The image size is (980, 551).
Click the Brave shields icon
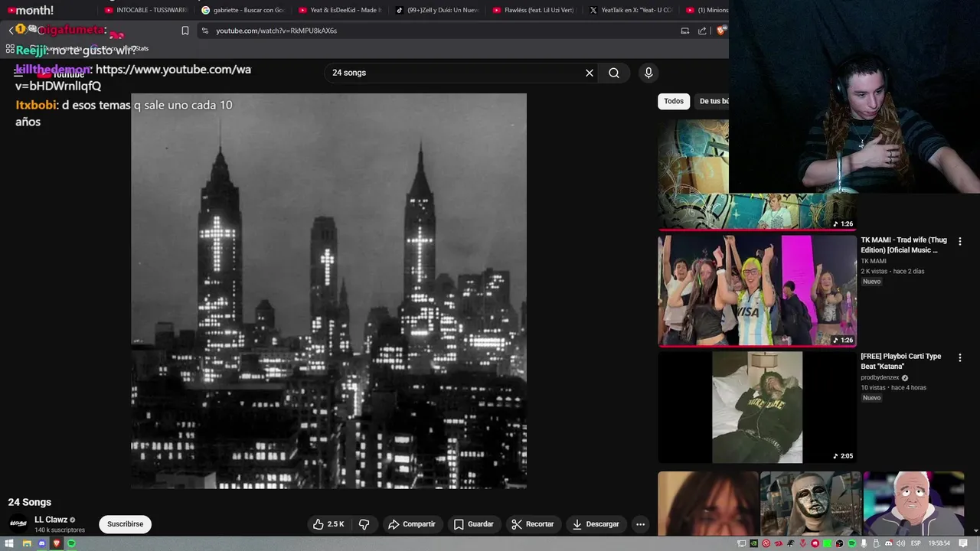(x=721, y=31)
